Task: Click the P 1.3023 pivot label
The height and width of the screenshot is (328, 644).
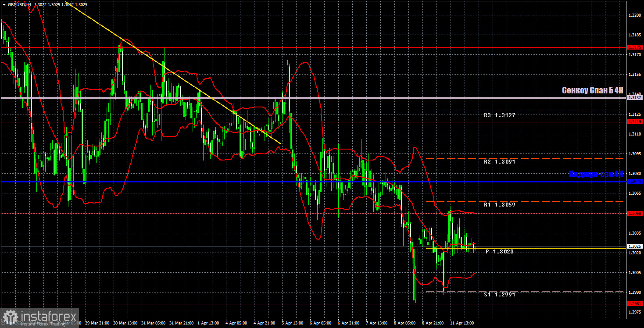Action: [500, 252]
